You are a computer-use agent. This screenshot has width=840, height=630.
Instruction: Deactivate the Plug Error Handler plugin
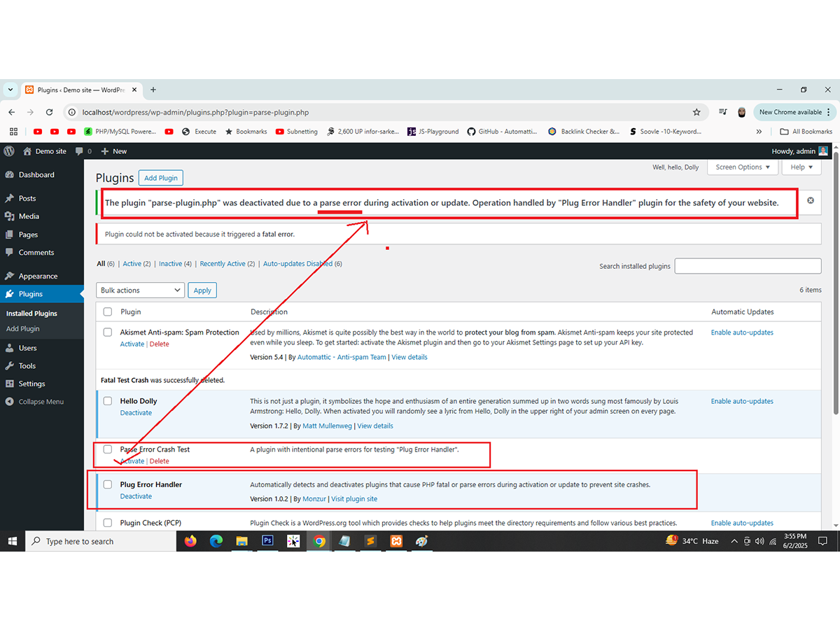[x=136, y=496]
